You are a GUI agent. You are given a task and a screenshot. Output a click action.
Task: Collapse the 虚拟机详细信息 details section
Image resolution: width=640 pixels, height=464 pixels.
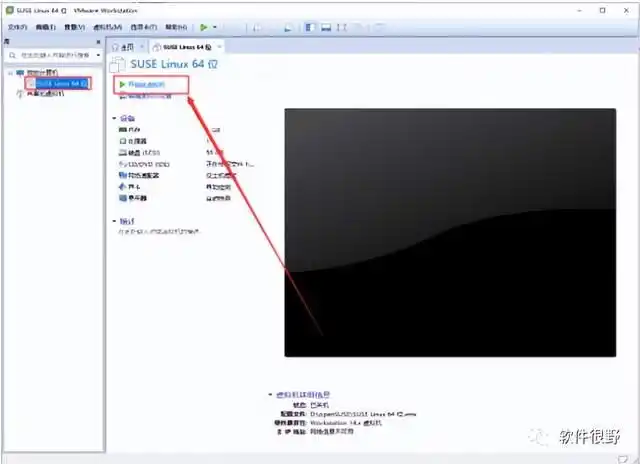coord(270,395)
